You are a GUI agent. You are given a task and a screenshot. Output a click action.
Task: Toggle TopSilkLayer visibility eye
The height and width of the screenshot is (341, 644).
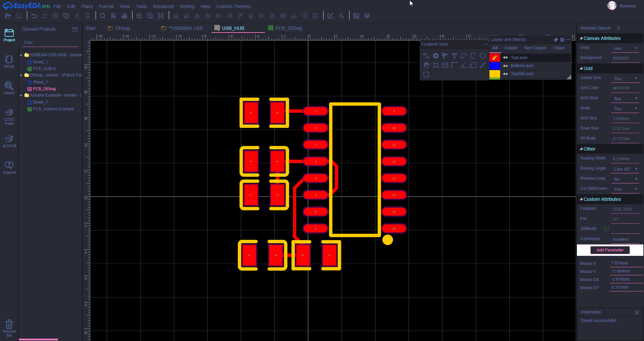tap(505, 74)
